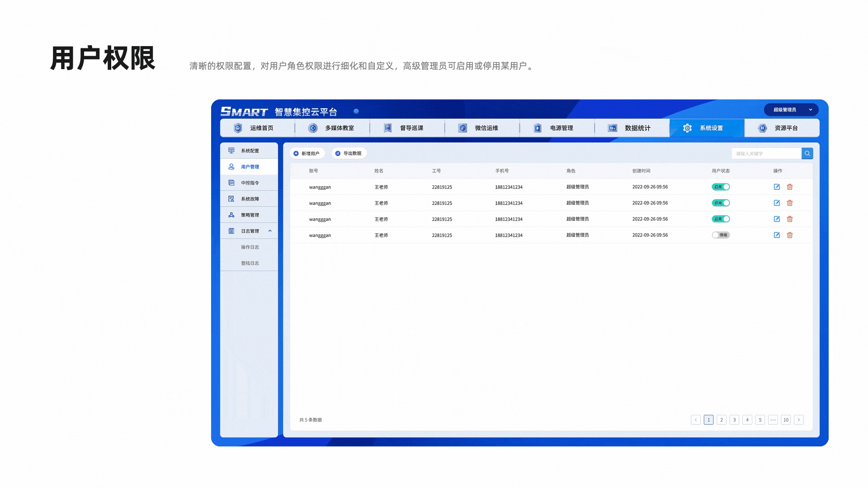The height and width of the screenshot is (488, 868).
Task: Click the search magnifier icon button
Action: [x=807, y=154]
